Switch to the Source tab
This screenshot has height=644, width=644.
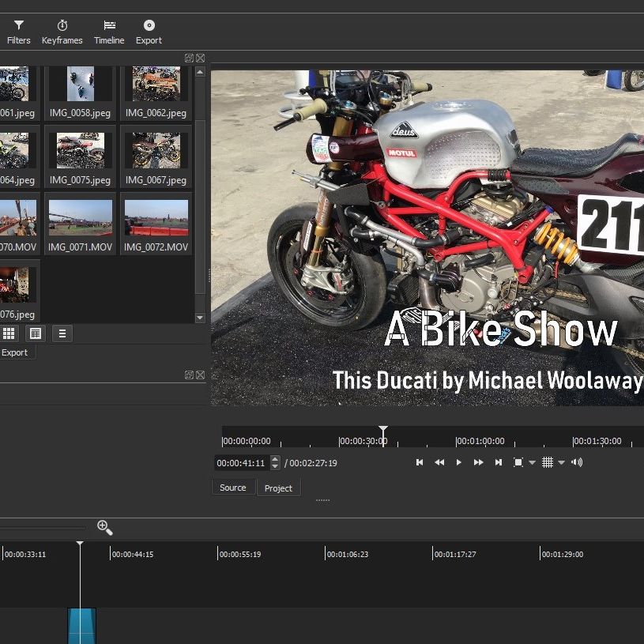[232, 488]
